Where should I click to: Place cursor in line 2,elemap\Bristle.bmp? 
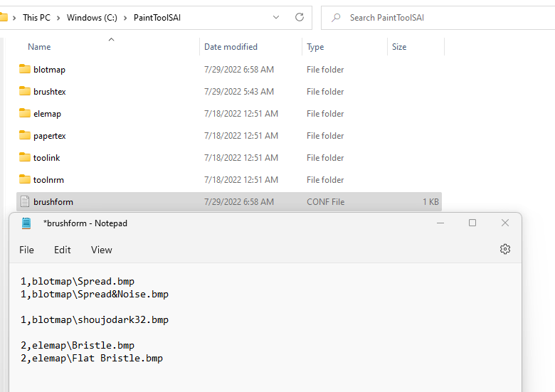pos(77,345)
